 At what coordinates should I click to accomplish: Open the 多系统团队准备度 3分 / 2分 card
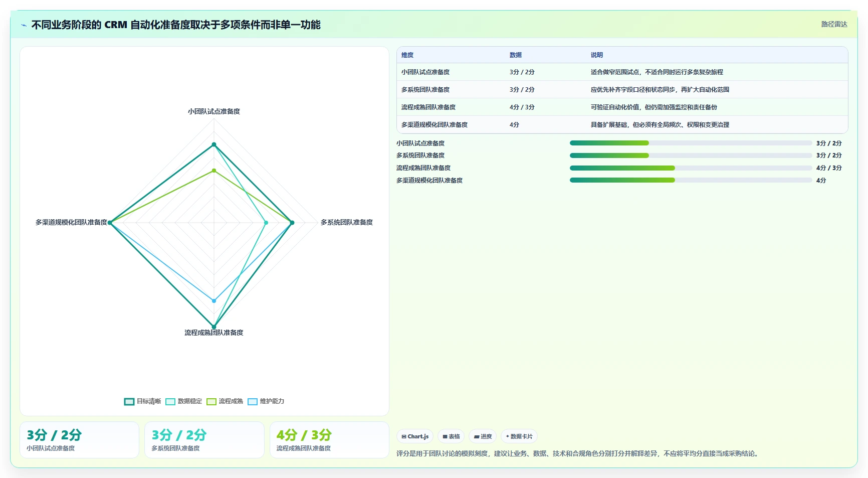tap(204, 440)
